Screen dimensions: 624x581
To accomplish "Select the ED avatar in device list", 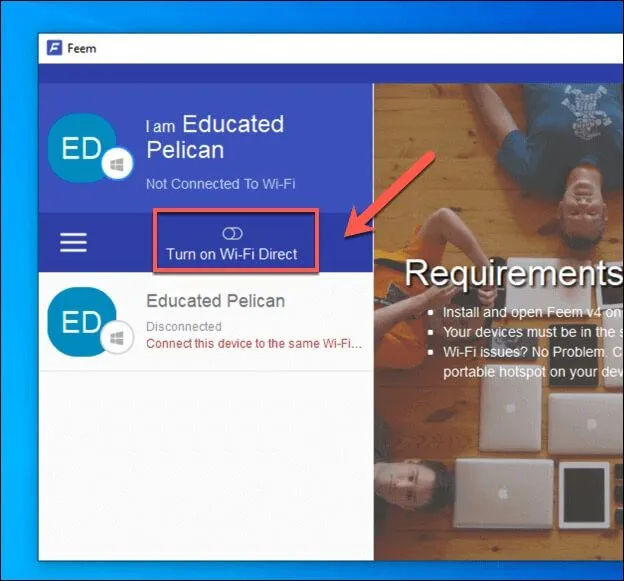I will 81,322.
